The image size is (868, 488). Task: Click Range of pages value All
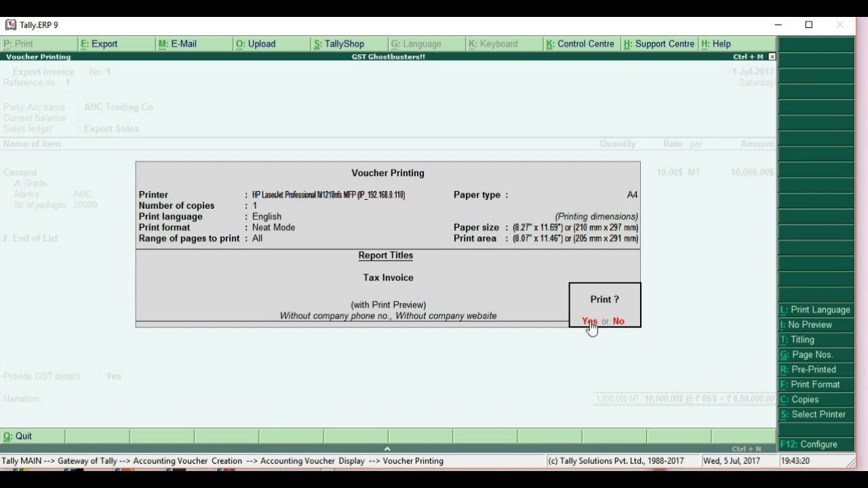(x=257, y=239)
